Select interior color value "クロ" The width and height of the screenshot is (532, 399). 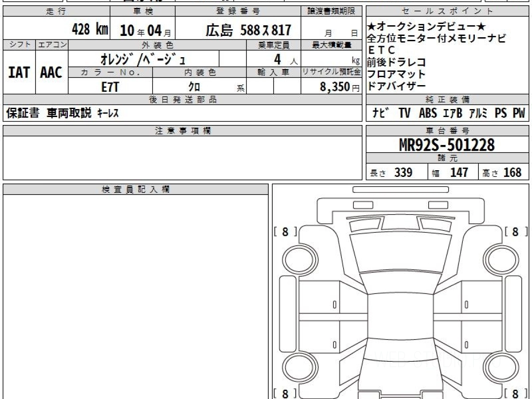click(194, 87)
